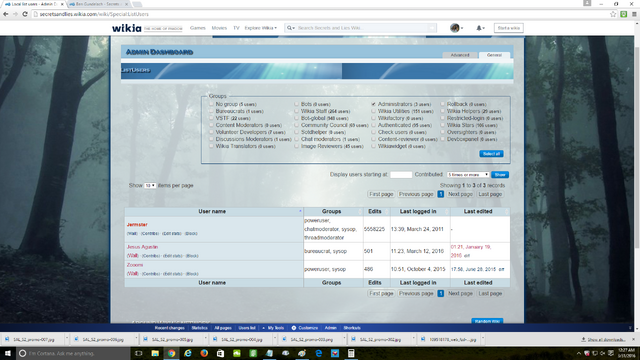Open Firefox from the taskbar
Image resolution: width=640 pixels, height=360 pixels.
(204, 353)
